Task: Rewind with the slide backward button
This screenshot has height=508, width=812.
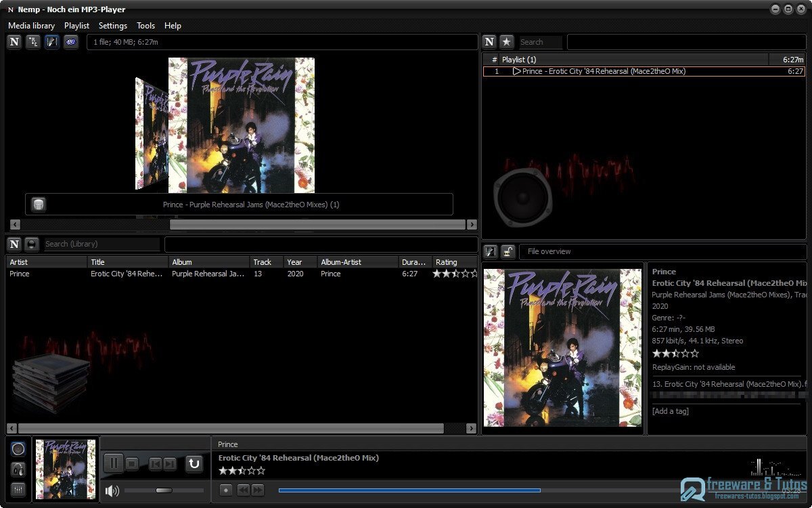Action: (243, 490)
